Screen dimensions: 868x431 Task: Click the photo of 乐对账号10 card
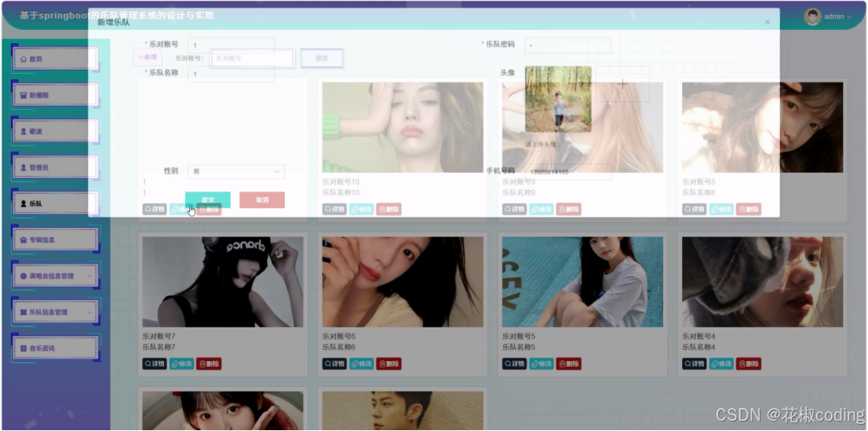coord(403,127)
